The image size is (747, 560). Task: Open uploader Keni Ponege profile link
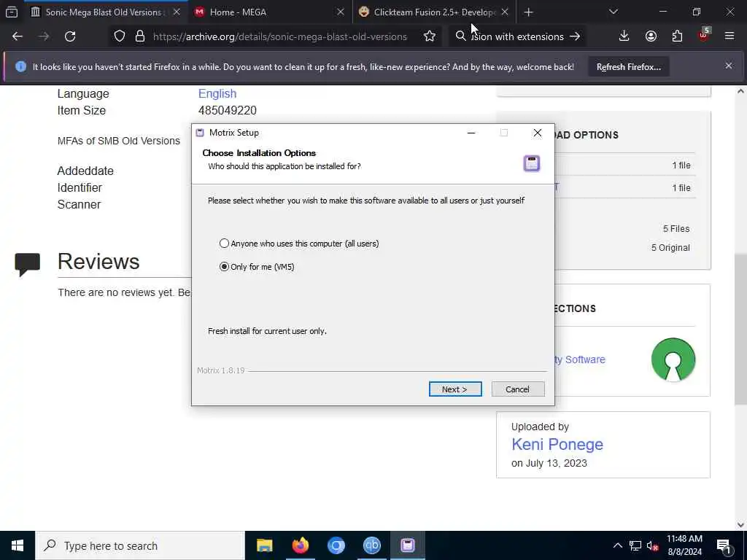click(x=557, y=444)
